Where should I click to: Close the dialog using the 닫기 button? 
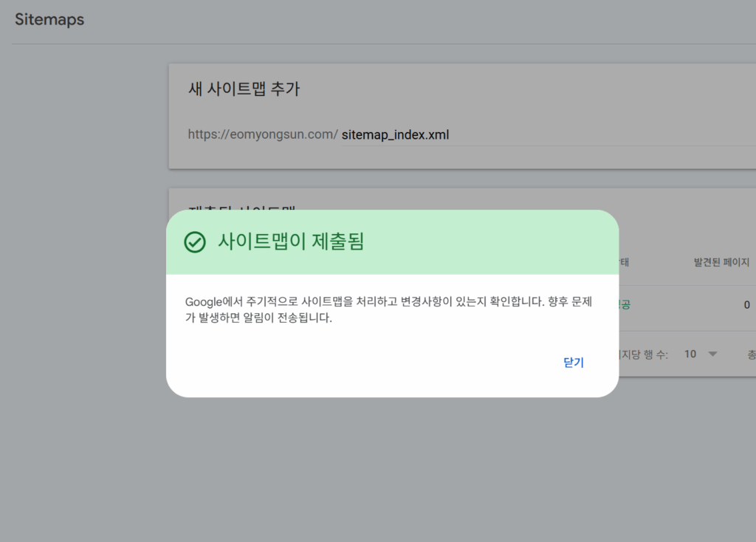click(x=572, y=363)
